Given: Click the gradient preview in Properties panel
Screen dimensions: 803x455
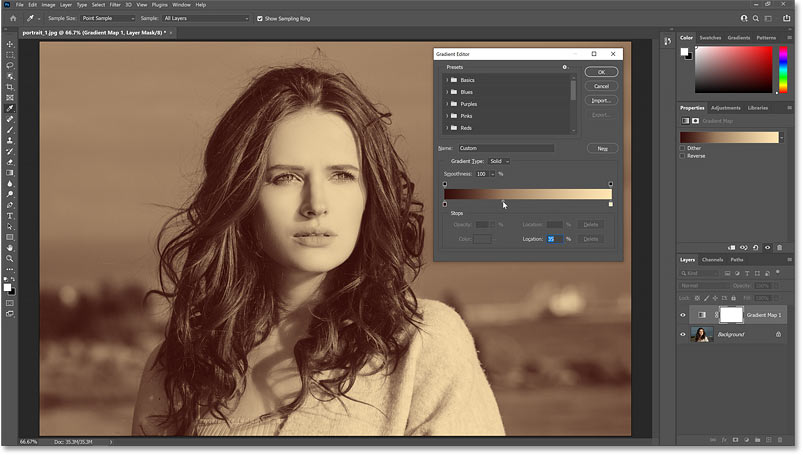Looking at the screenshot, I should [x=729, y=137].
